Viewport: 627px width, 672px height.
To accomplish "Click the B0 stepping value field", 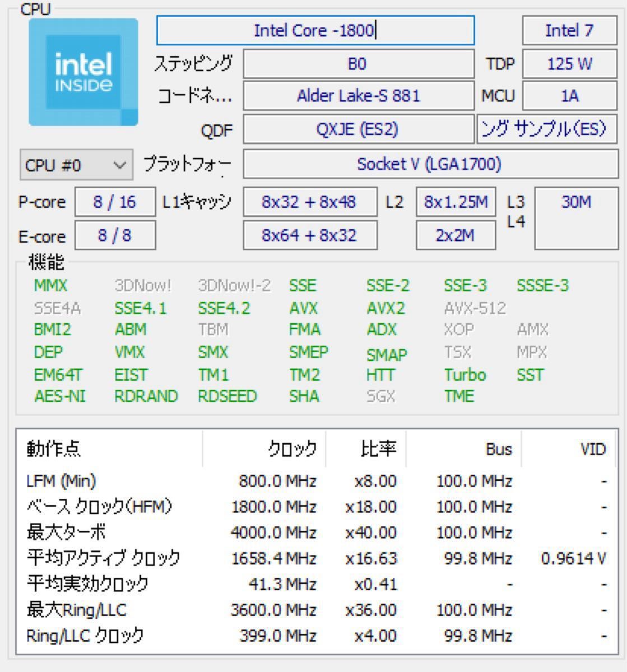I will (x=357, y=64).
